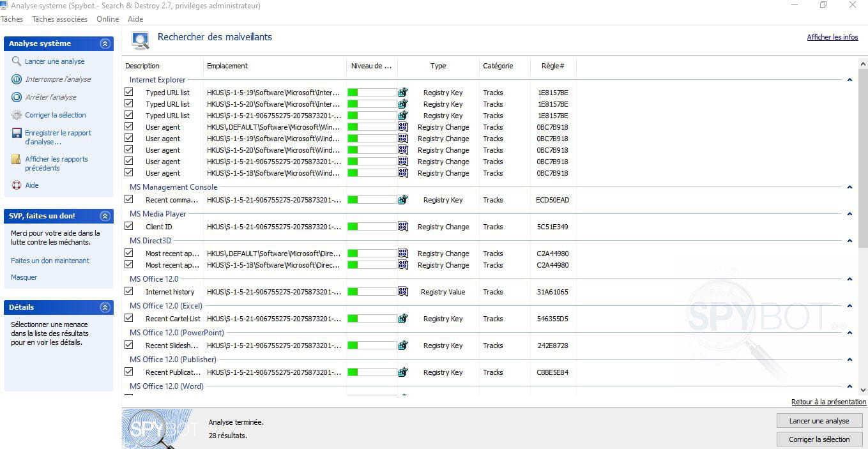The height and width of the screenshot is (449, 868).
Task: Click the registry key icon in Recent Slideshow row
Action: pos(403,346)
